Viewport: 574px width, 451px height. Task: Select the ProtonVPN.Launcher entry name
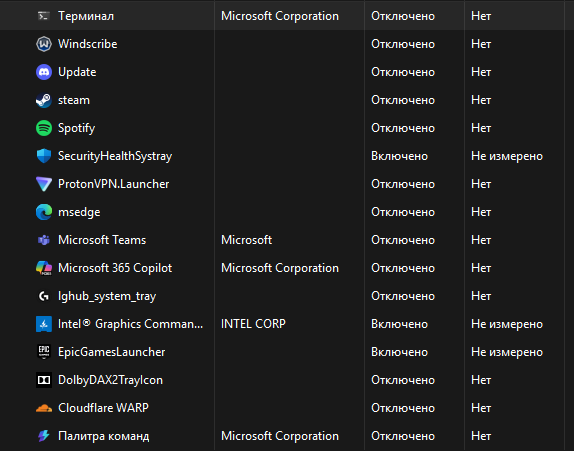113,184
